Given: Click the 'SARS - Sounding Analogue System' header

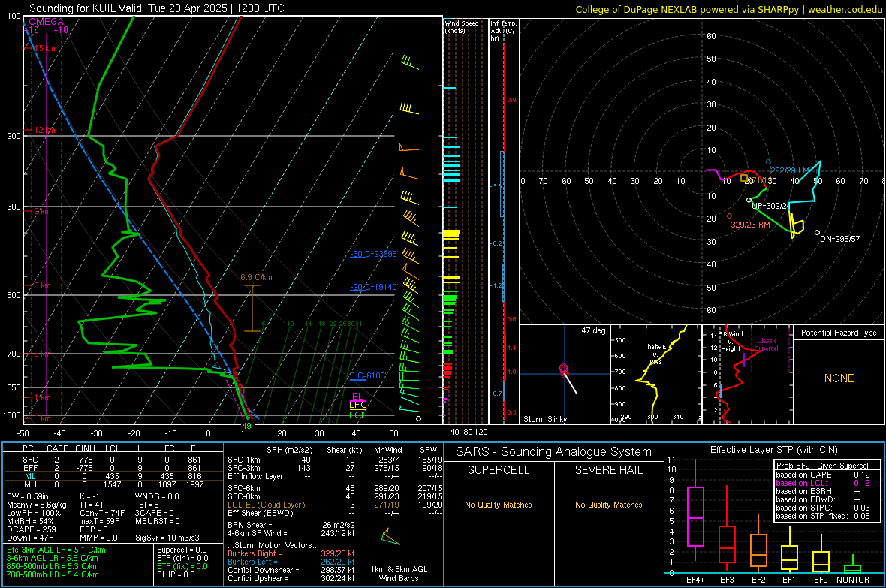Looking at the screenshot, I should pyautogui.click(x=554, y=452).
